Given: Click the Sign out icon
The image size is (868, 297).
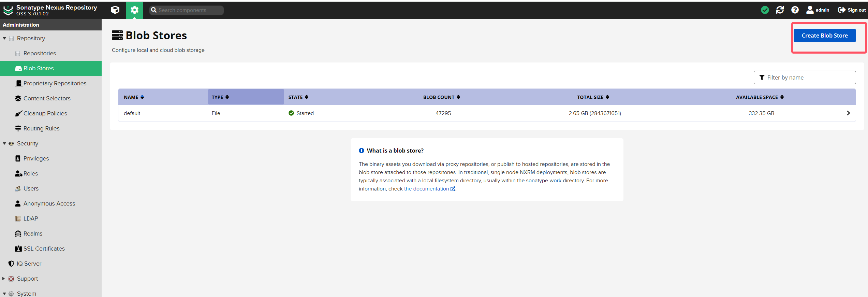Looking at the screenshot, I should point(842,10).
